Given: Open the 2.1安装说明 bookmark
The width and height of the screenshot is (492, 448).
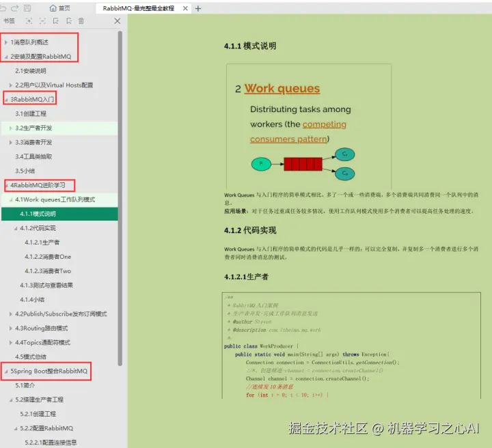Looking at the screenshot, I should 31,71.
